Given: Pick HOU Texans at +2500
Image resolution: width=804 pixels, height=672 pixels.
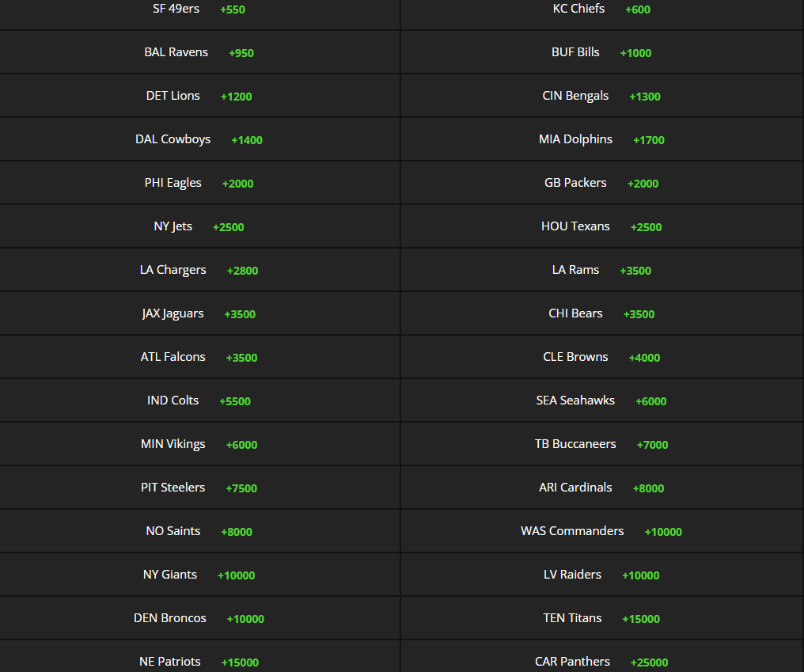Looking at the screenshot, I should tap(601, 226).
